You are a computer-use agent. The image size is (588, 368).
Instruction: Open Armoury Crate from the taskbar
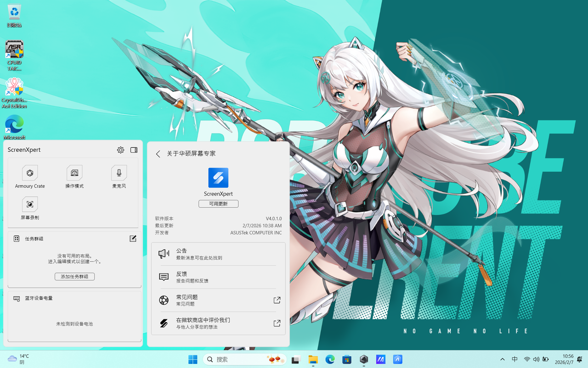364,359
